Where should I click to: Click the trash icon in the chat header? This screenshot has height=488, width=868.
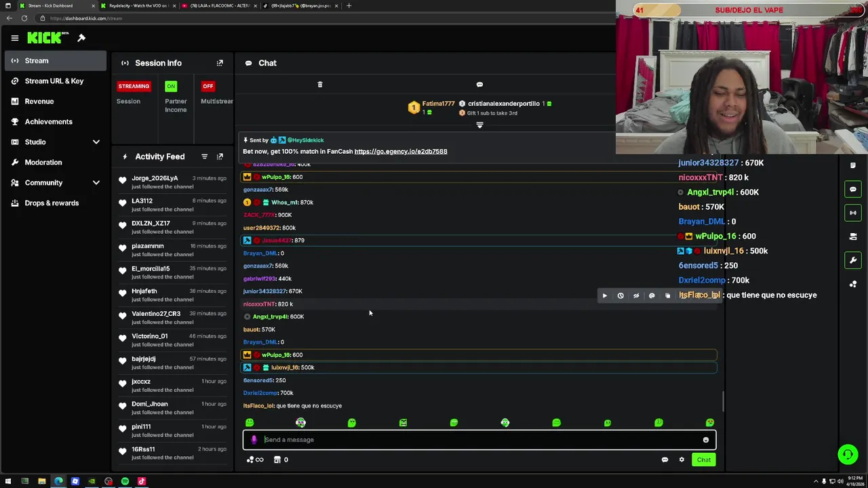coord(320,85)
